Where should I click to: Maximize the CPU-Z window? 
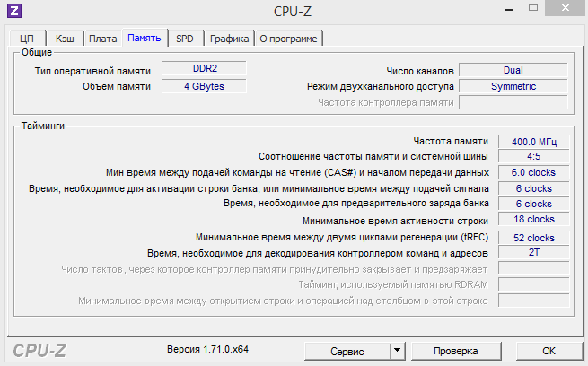coord(533,8)
